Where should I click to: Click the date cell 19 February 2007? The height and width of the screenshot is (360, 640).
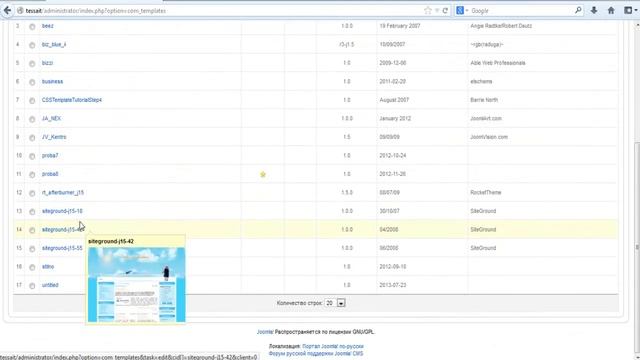(400, 26)
